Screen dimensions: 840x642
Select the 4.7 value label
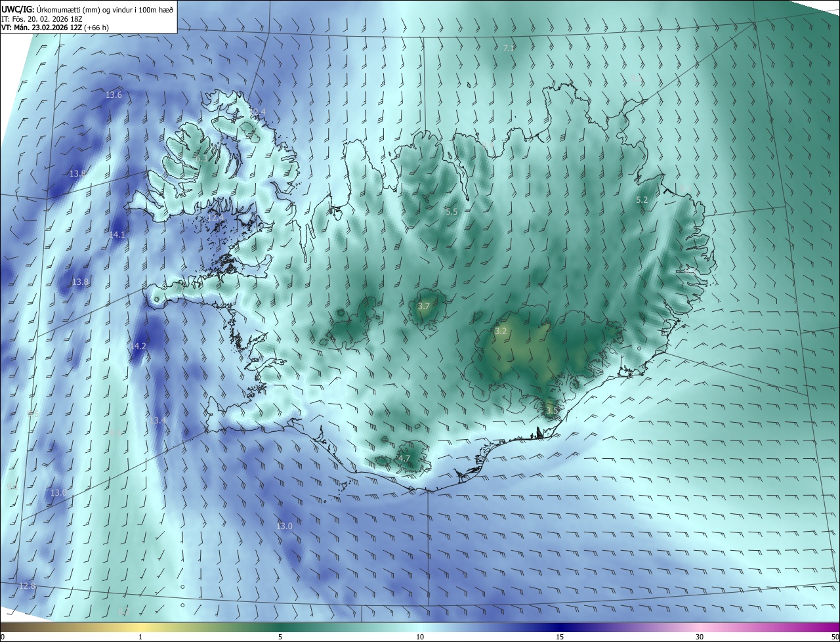pos(404,458)
